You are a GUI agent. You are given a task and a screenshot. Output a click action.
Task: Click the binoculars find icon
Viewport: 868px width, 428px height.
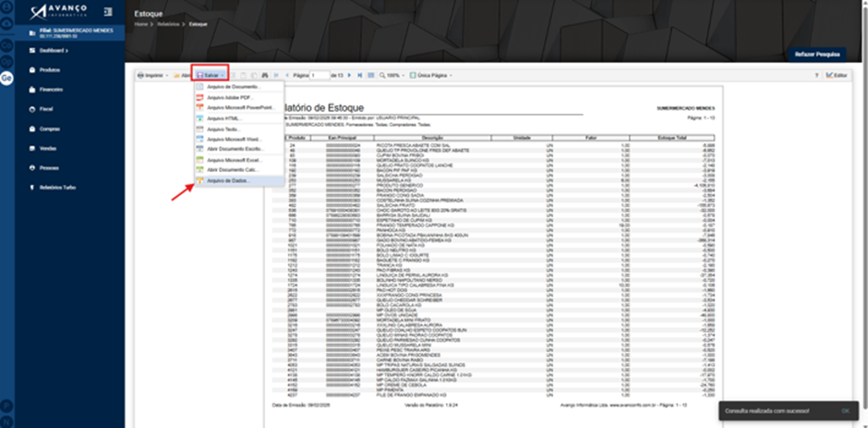coord(265,75)
